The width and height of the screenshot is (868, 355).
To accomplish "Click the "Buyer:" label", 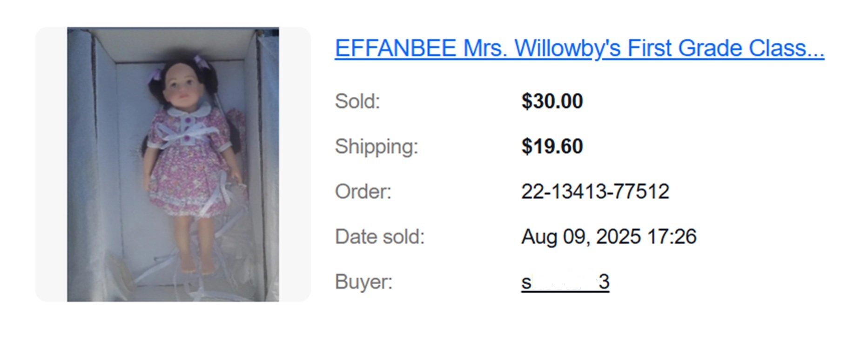I will point(363,282).
